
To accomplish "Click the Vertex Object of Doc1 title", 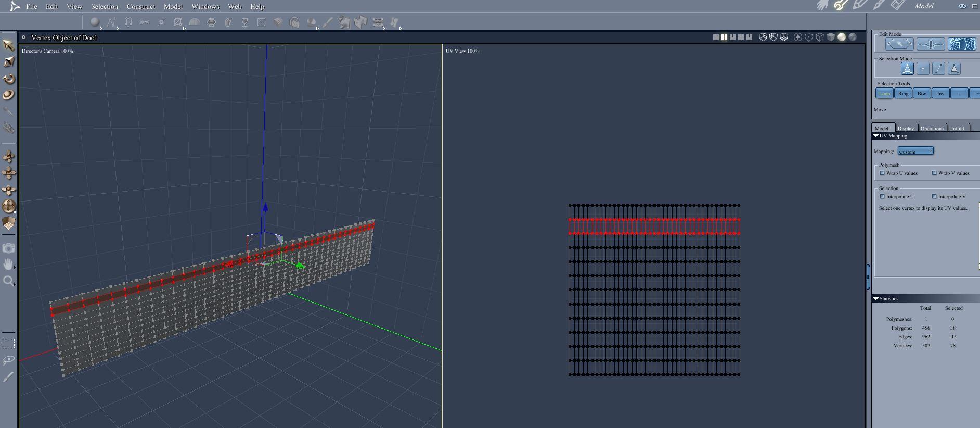I will click(64, 37).
